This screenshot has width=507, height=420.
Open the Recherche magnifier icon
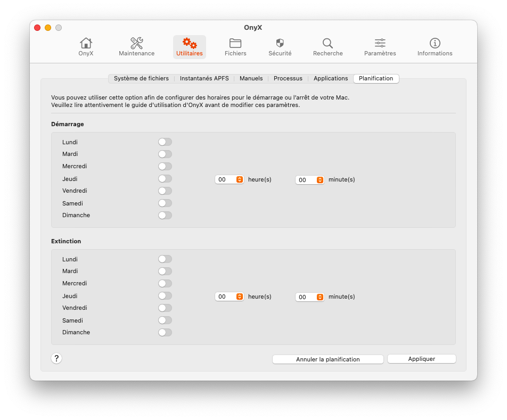328,47
